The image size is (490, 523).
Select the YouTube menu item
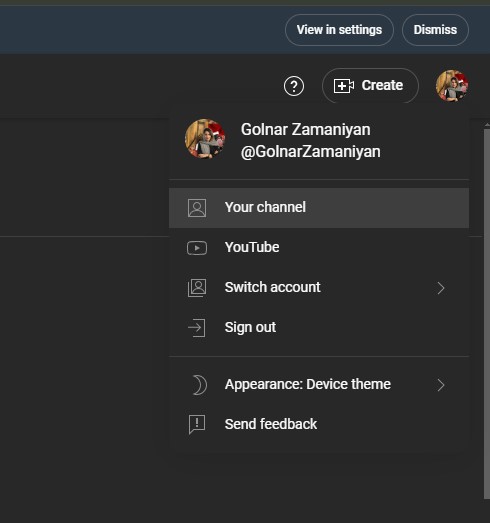319,248
